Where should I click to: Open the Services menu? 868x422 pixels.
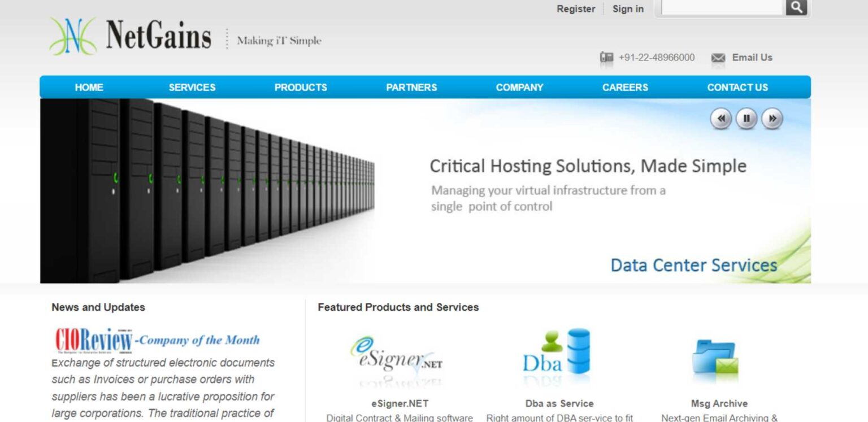192,88
